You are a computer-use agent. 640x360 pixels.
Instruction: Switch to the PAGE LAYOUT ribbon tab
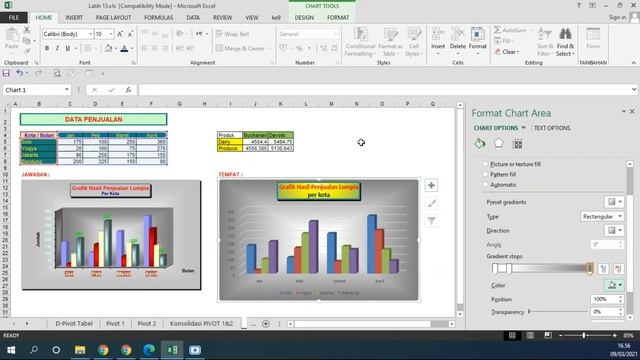(x=113, y=18)
